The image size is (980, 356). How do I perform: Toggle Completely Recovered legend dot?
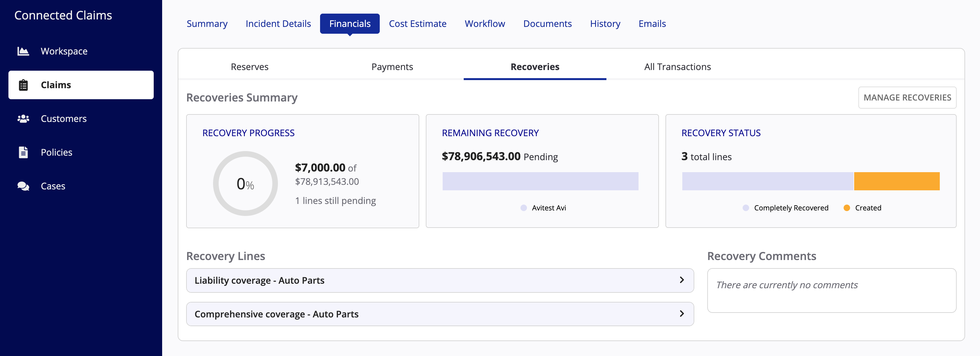746,208
